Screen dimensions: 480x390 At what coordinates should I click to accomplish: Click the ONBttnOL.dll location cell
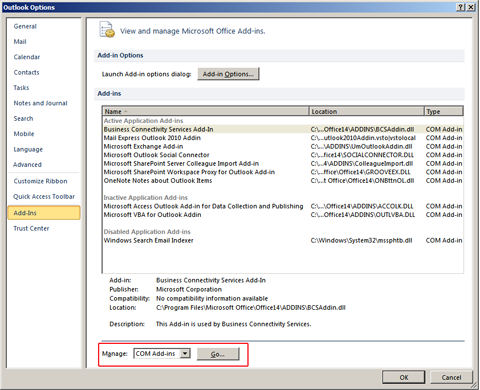click(362, 181)
